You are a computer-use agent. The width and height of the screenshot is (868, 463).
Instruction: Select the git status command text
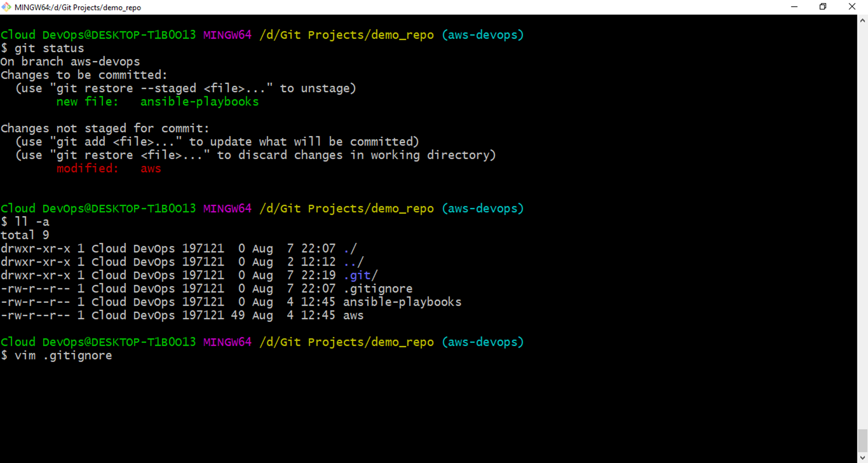coord(50,48)
